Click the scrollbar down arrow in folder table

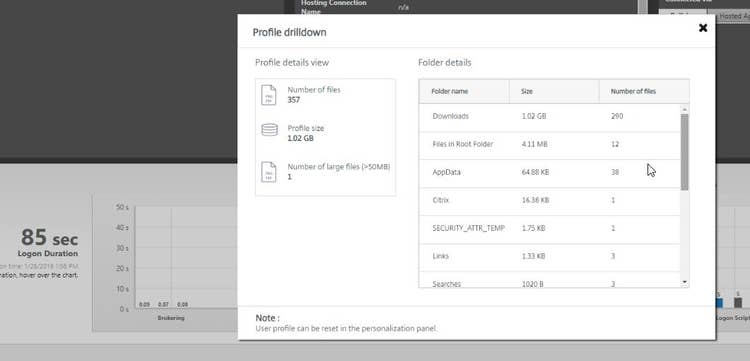coord(684,283)
